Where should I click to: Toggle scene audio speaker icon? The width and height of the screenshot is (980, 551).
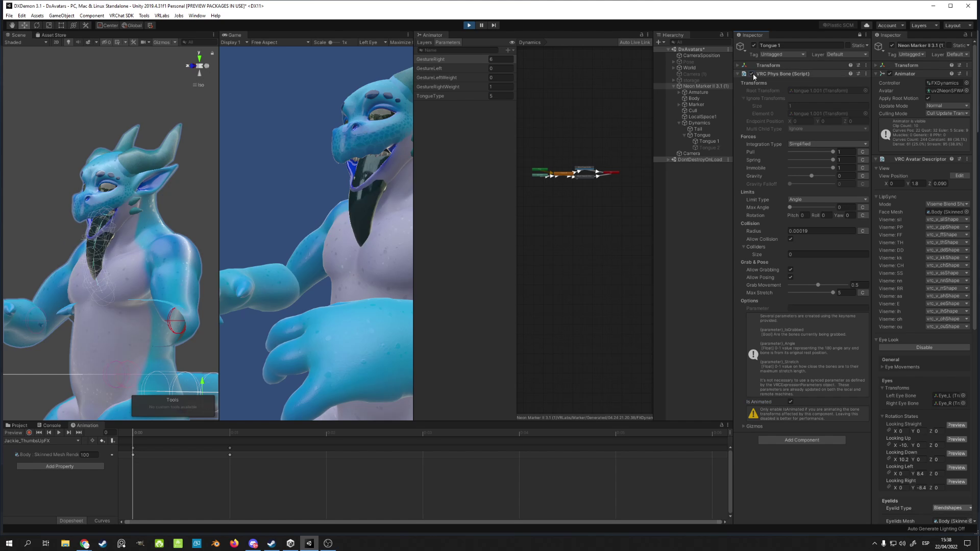(x=78, y=42)
